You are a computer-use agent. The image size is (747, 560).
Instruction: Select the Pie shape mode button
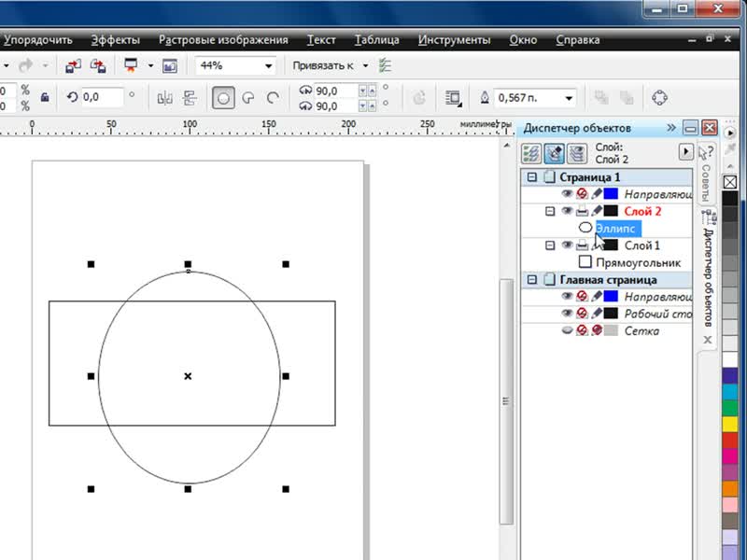[248, 98]
